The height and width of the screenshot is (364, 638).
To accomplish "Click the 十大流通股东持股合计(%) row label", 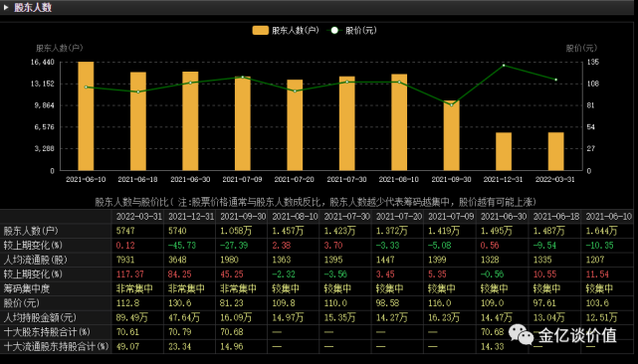I will tap(56, 346).
